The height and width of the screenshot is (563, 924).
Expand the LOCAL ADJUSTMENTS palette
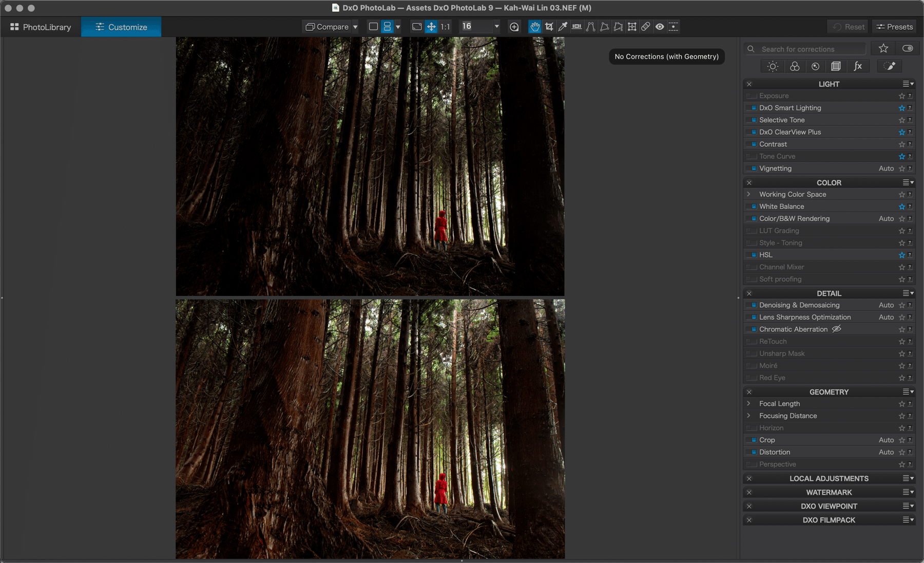click(829, 478)
